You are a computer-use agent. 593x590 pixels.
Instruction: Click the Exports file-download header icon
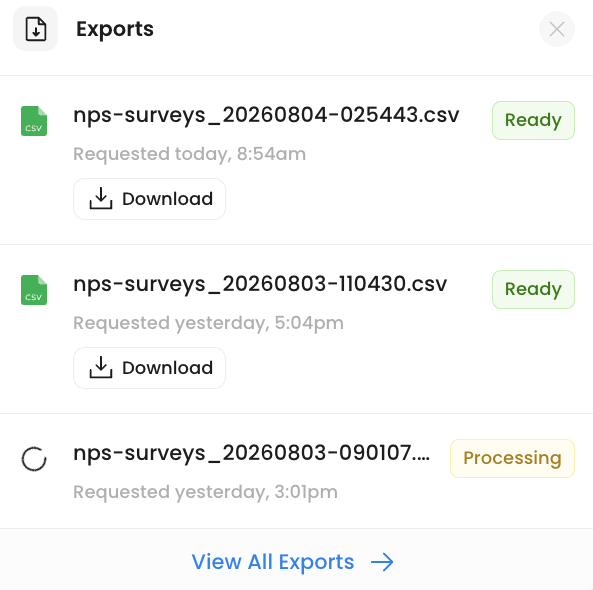tap(36, 29)
